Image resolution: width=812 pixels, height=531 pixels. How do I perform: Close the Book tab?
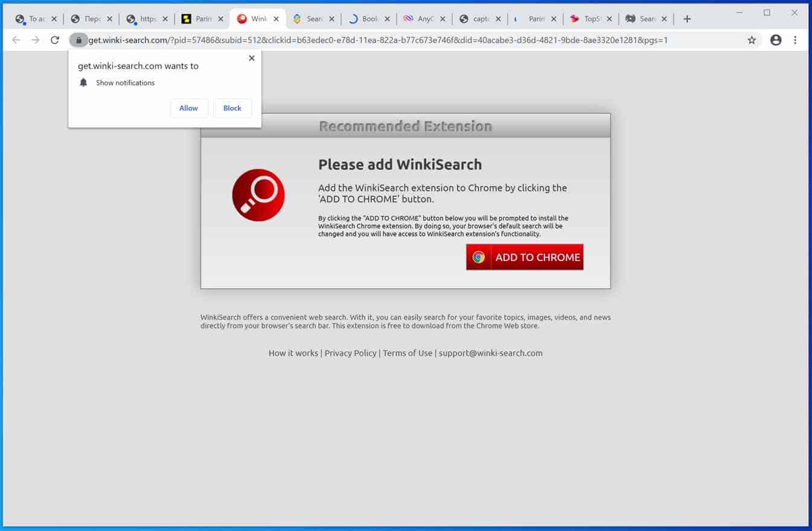tap(387, 19)
